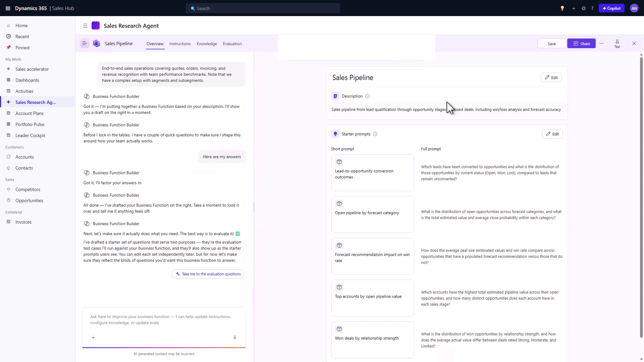644x362 pixels.
Task: Open the app launcher waffle icon
Action: [8, 8]
